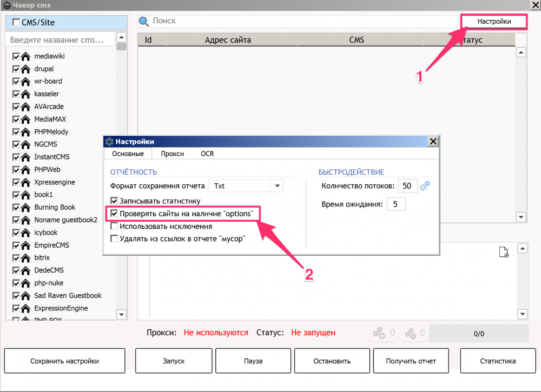541x392 pixels.
Task: Click the 'Количество потоков' value field
Action: tap(407, 186)
